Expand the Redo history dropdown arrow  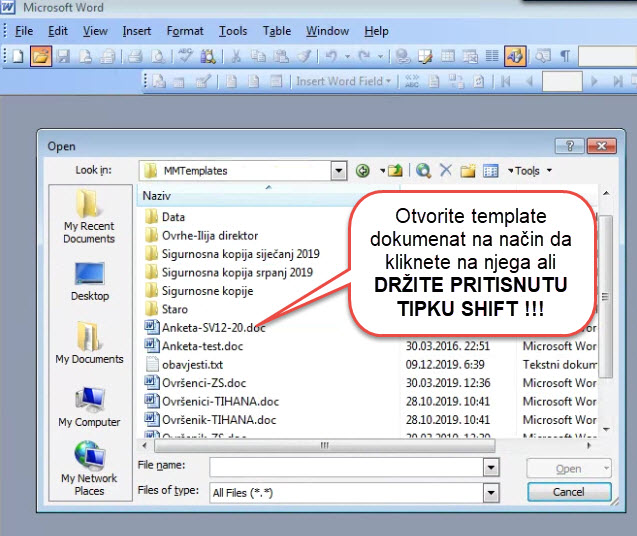(380, 56)
